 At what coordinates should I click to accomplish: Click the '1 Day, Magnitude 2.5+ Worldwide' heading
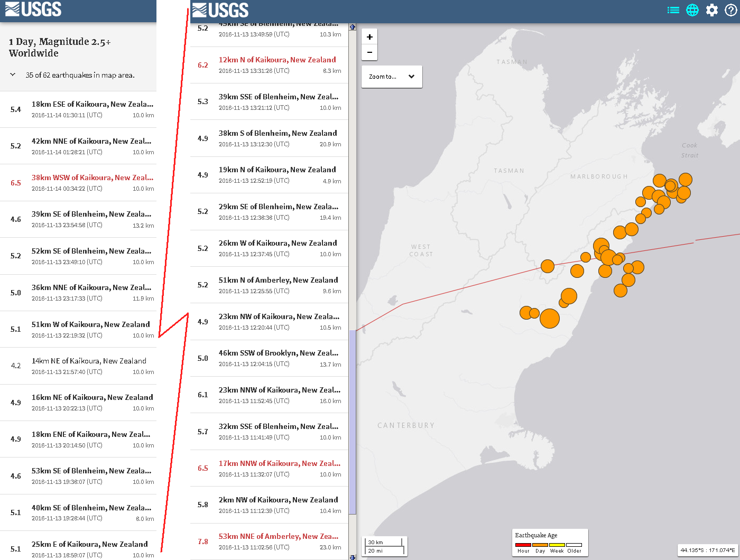60,47
